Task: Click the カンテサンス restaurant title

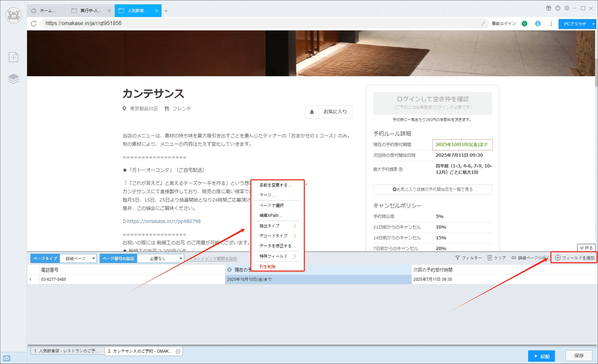Action: pyautogui.click(x=153, y=94)
